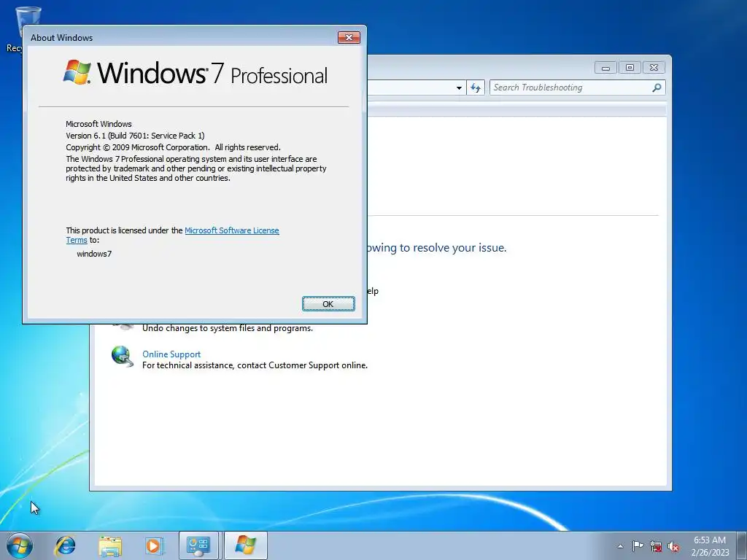Click 'Version 6.1 (Build 7601' text line

pos(135,136)
